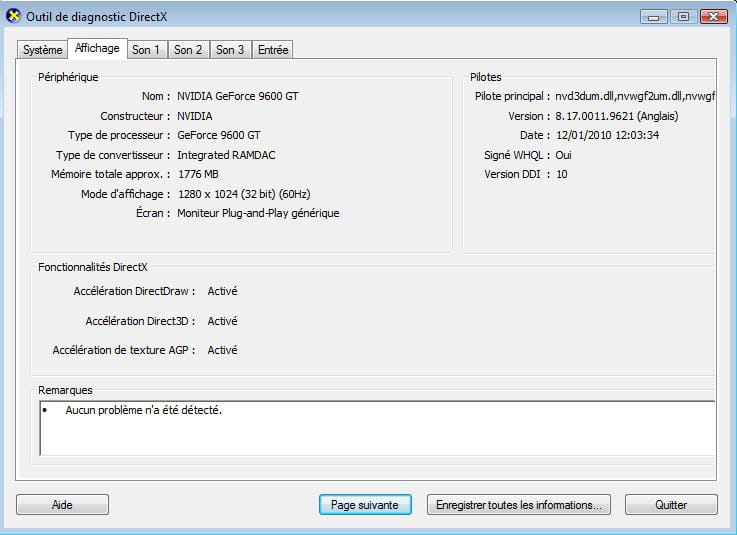
Task: Click the Pilote principal file list value
Action: 635,97
